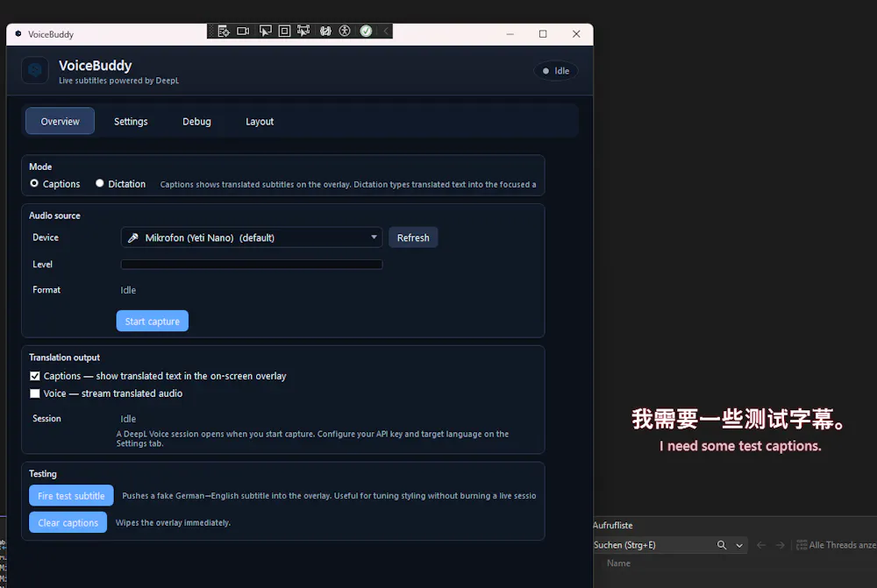Switch to the Settings tab
The width and height of the screenshot is (877, 588).
tap(131, 121)
